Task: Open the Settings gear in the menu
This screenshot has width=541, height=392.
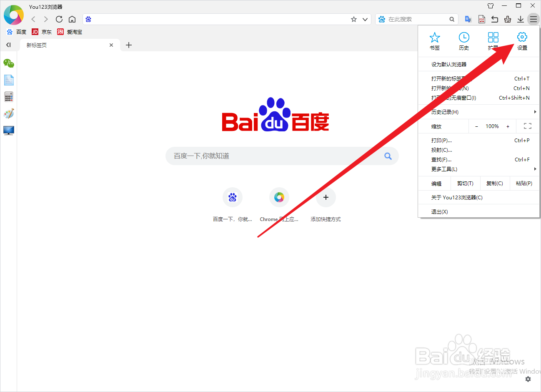Action: pos(522,41)
